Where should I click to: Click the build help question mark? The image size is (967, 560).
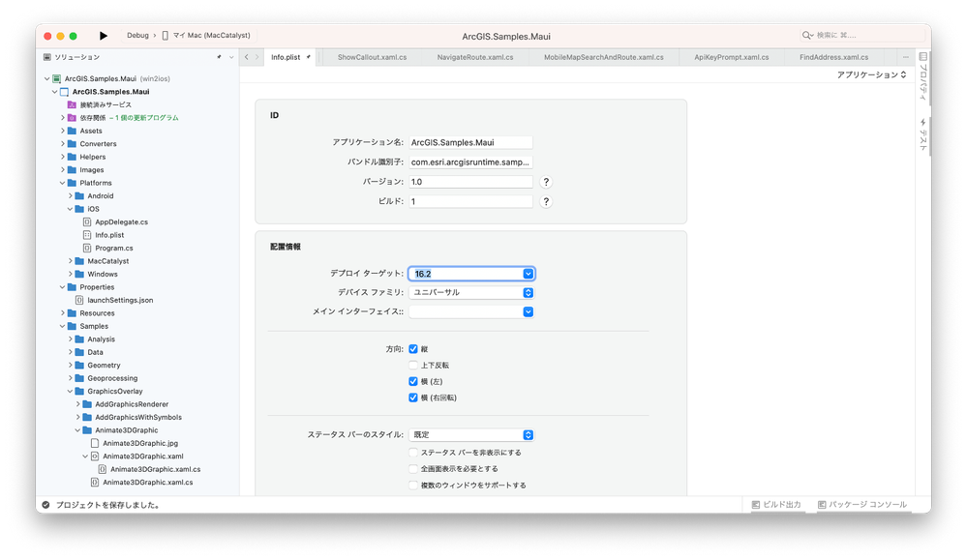(546, 201)
